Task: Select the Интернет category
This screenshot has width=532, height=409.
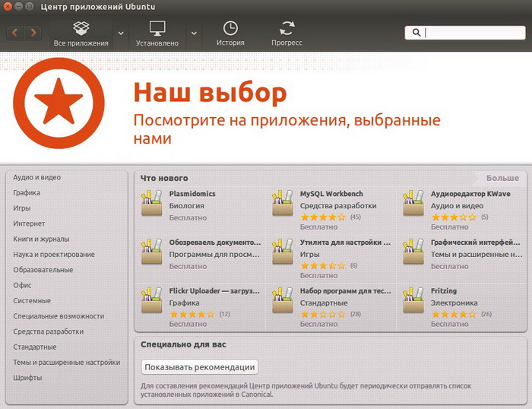Action: point(29,224)
